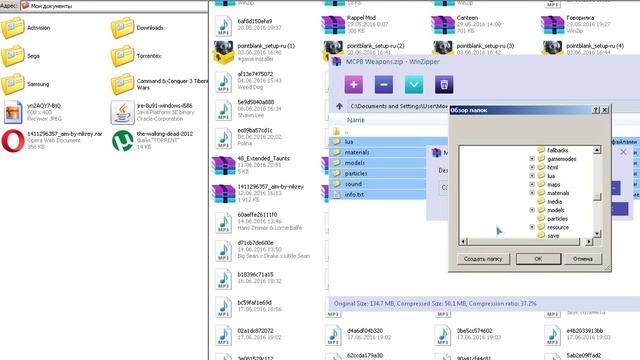Select the jre-8u91-windows-i586 Java installer
640x360 pixels.
[x=153, y=112]
